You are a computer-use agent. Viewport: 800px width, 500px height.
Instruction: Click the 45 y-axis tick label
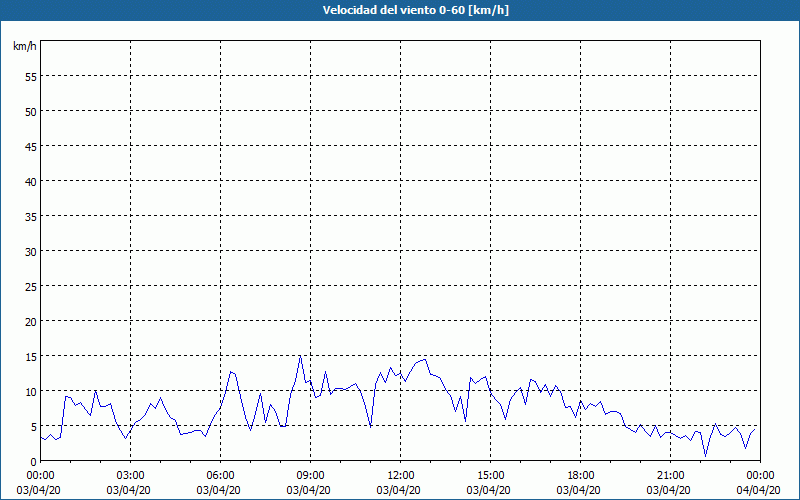click(x=30, y=146)
